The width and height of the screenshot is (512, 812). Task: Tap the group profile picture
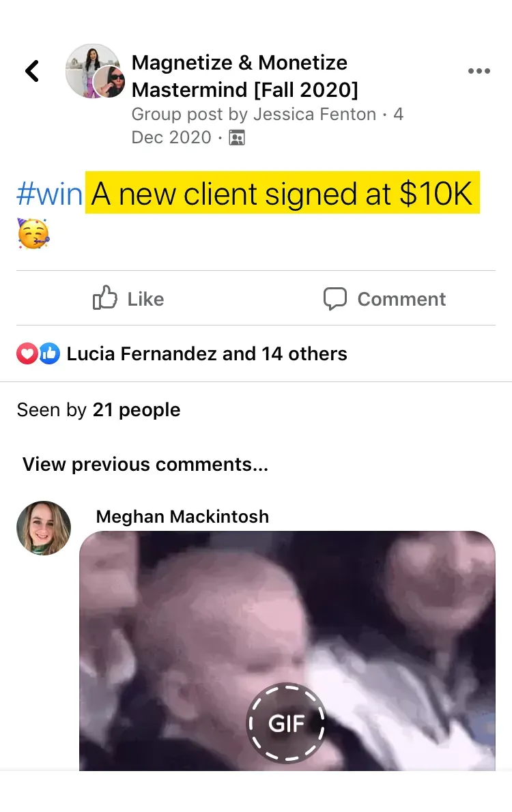(91, 70)
